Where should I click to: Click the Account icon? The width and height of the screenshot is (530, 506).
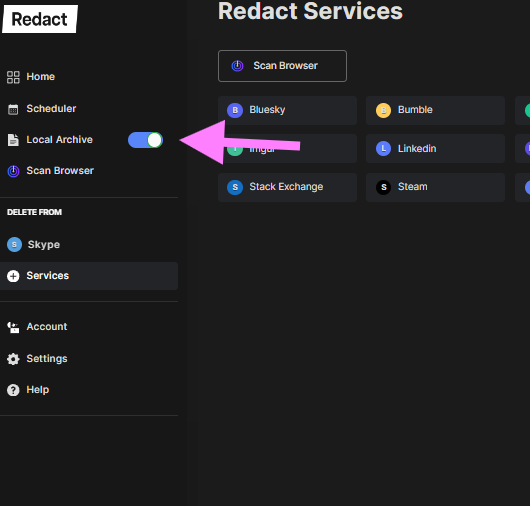[13, 327]
